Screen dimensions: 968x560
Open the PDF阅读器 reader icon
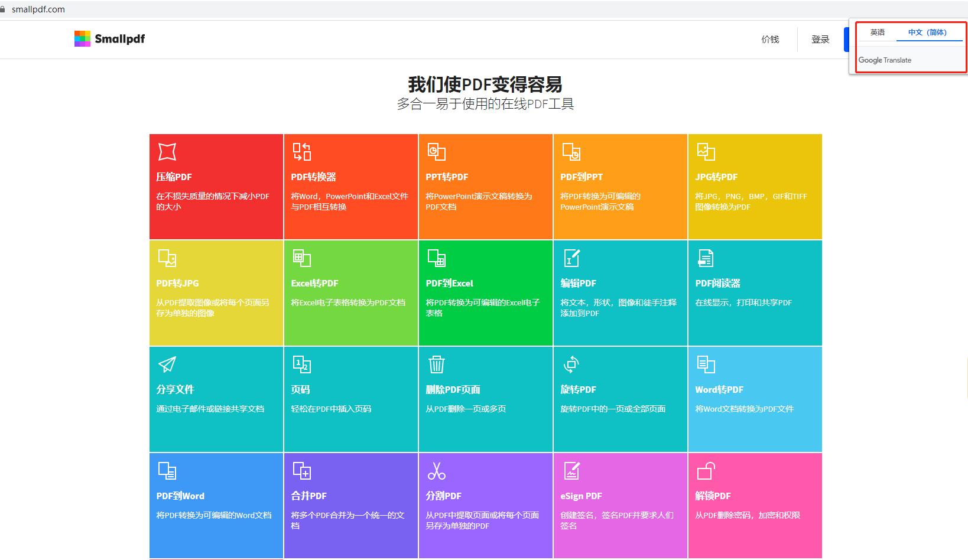point(707,258)
